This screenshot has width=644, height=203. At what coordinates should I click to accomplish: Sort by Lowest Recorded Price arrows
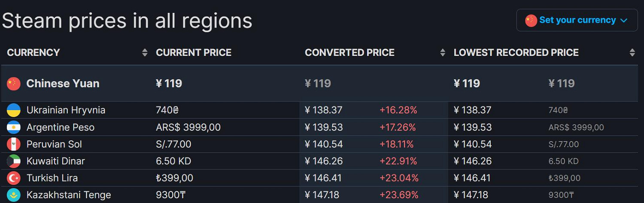click(632, 52)
